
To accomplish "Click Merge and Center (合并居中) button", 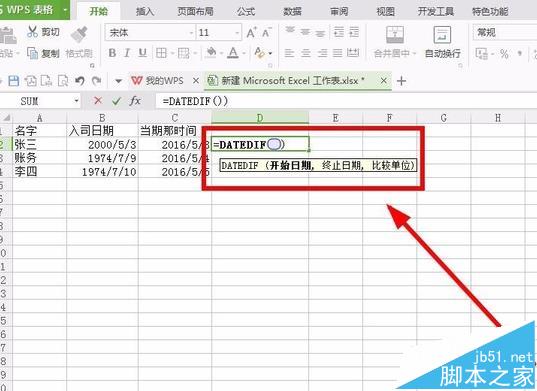I will (x=395, y=42).
